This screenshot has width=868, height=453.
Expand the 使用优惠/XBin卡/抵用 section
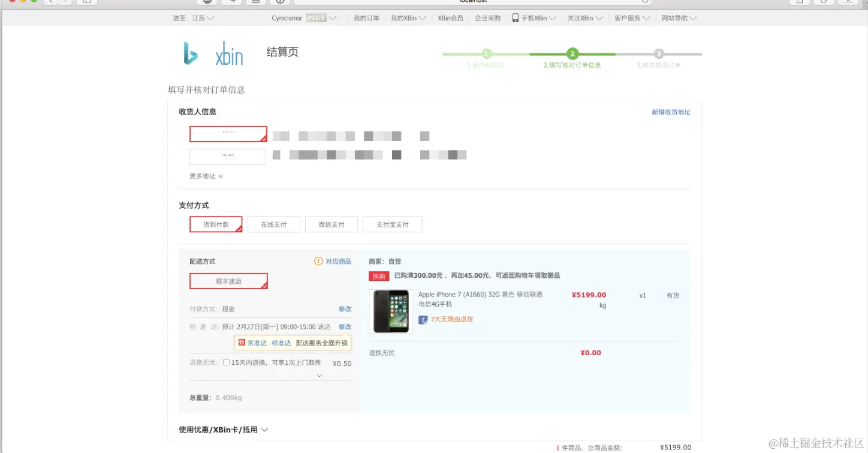223,430
